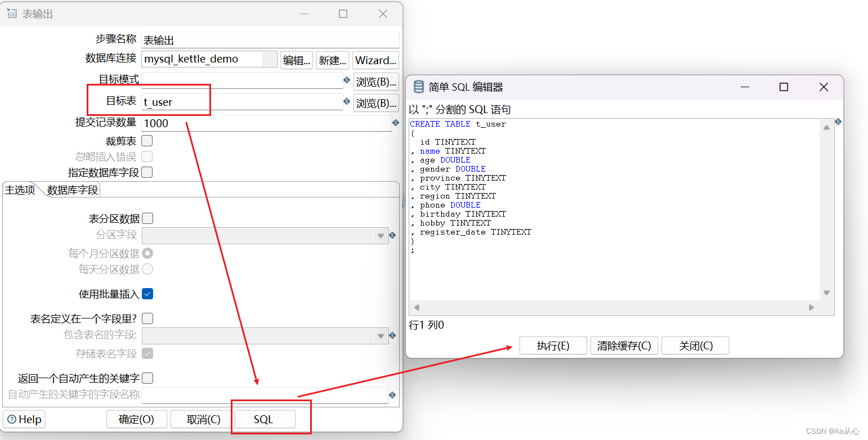Select the 主选项 tab
The height and width of the screenshot is (440, 868).
click(21, 190)
